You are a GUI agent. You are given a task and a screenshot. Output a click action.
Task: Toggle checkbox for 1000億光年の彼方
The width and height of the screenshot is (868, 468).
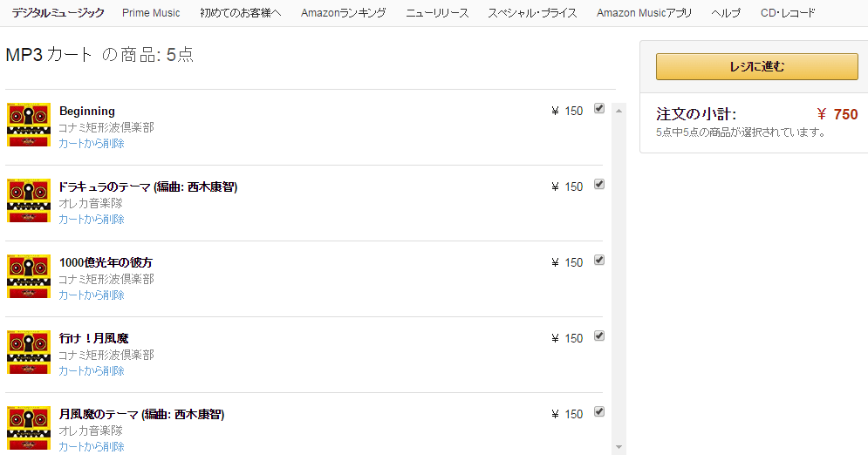pyautogui.click(x=599, y=261)
